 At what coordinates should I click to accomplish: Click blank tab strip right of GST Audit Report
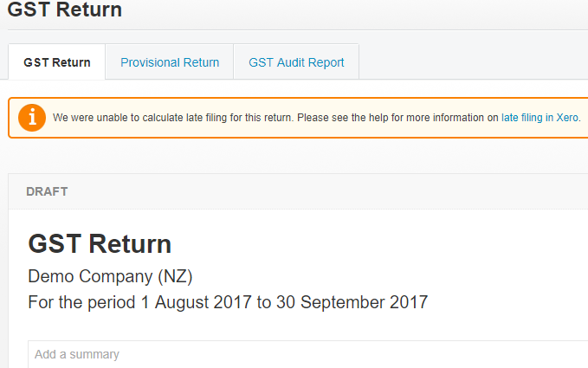[473, 62]
